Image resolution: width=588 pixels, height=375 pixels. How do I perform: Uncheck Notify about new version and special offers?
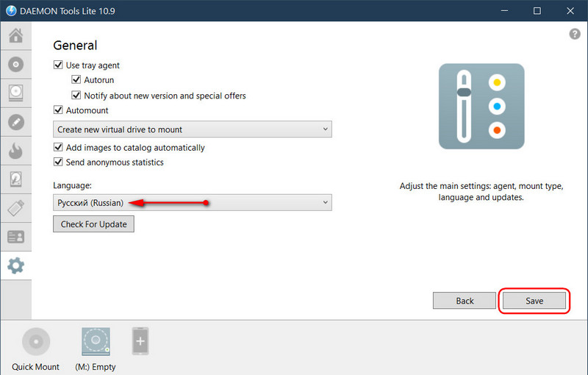point(76,96)
